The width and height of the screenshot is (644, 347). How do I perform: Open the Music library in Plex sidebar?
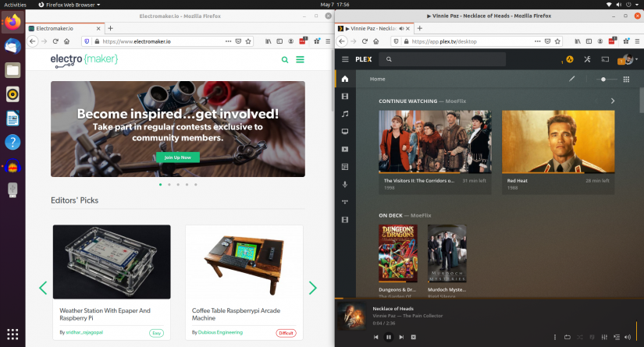[x=345, y=114]
